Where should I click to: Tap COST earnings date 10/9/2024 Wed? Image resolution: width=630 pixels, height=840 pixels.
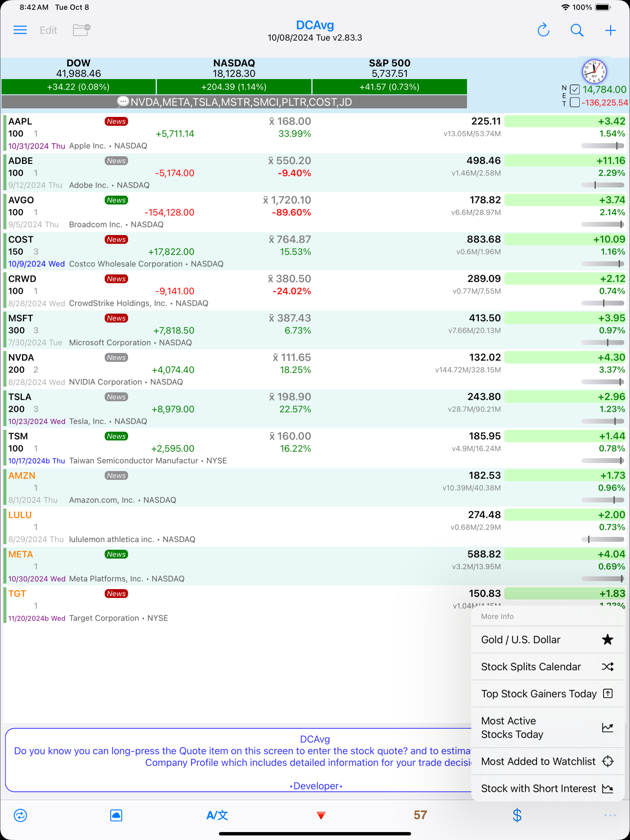coord(36,264)
